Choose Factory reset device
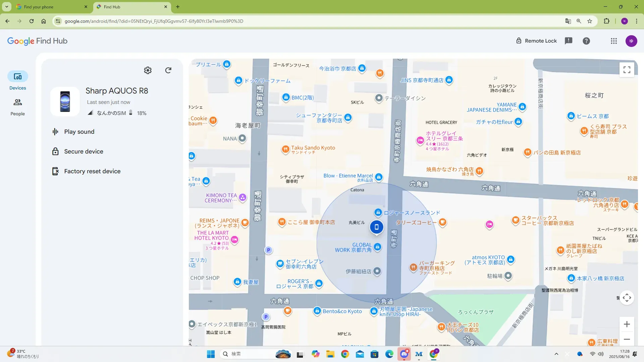The image size is (644, 362). tap(92, 171)
